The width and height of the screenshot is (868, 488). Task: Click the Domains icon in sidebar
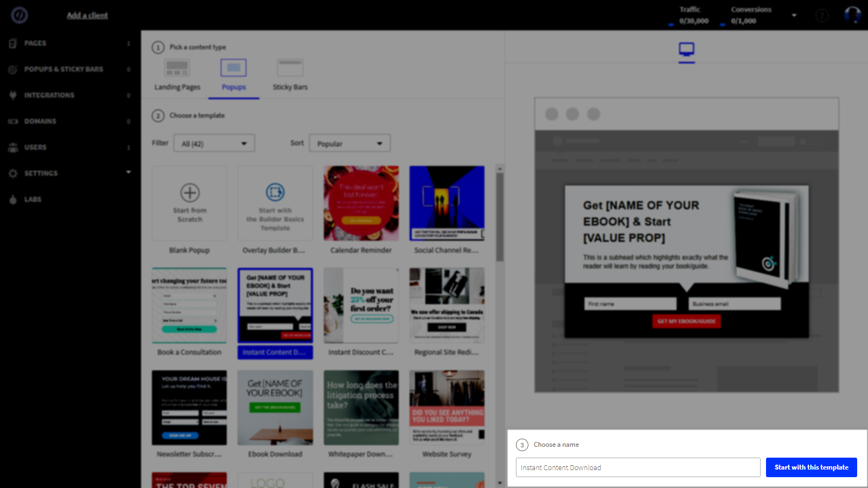point(13,121)
